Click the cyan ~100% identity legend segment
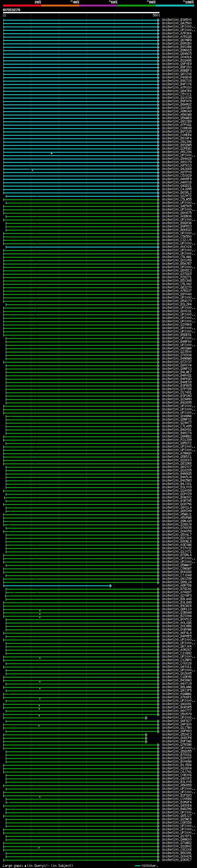The width and height of the screenshot is (197, 868). 175,6
